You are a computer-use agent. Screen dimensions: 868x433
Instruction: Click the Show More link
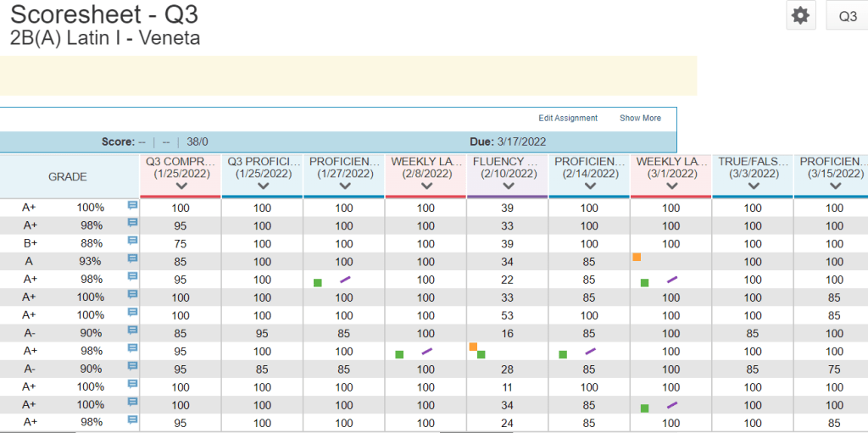tap(640, 119)
